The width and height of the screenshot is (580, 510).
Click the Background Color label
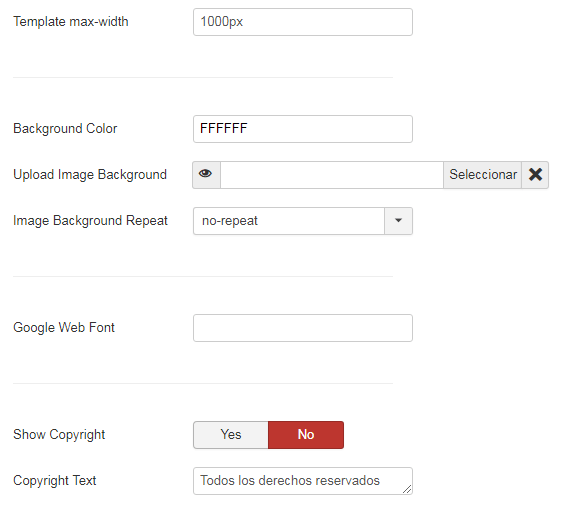pyautogui.click(x=65, y=128)
